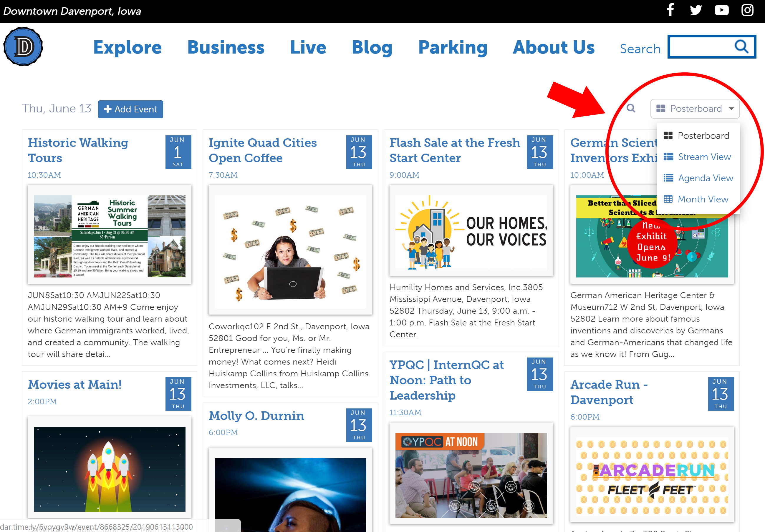The height and width of the screenshot is (532, 765).
Task: Open the Parking navigation item
Action: (x=453, y=47)
